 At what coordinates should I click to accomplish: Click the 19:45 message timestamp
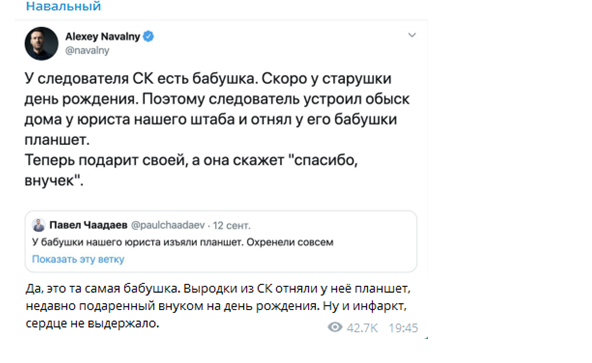click(403, 328)
